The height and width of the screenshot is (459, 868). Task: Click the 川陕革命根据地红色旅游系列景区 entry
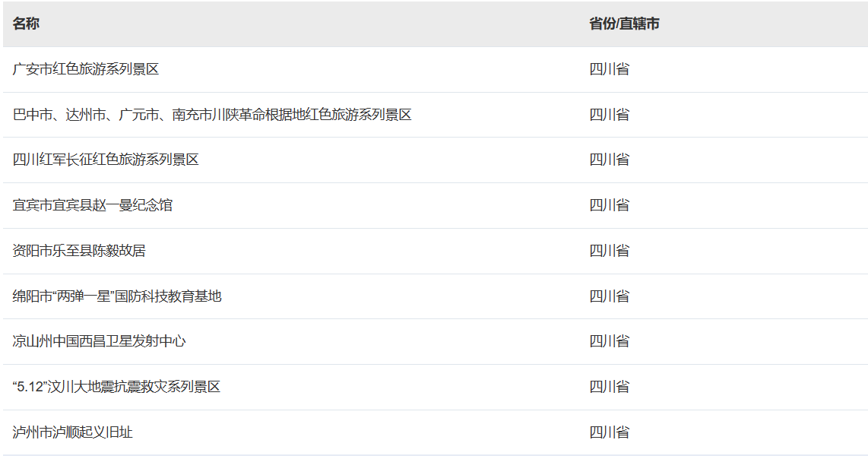coord(212,115)
